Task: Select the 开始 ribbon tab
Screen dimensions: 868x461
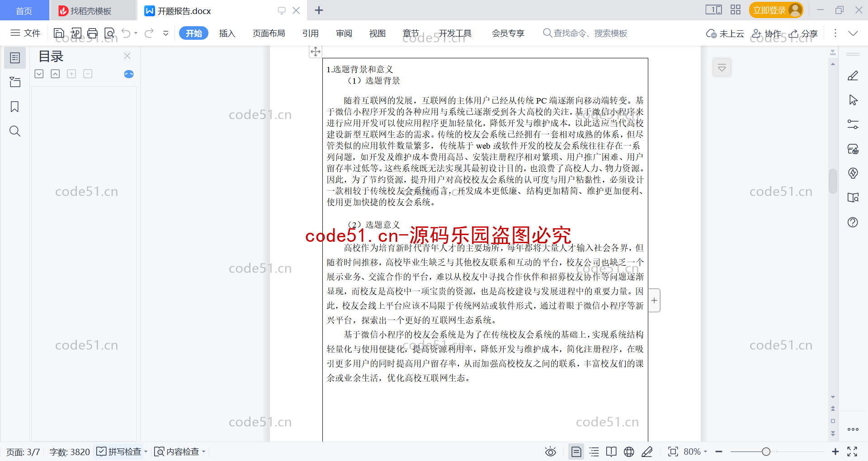Action: pos(193,33)
